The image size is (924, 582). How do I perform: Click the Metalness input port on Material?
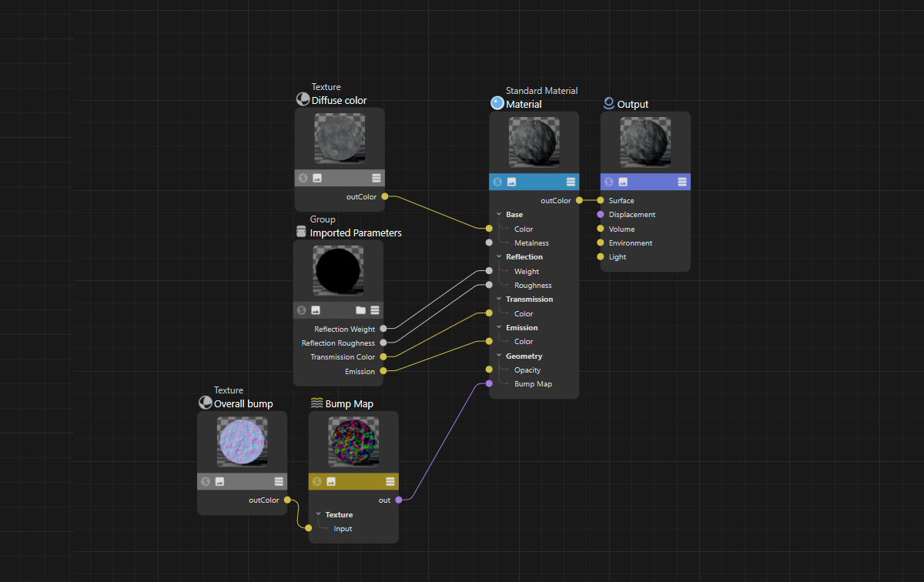click(x=489, y=242)
